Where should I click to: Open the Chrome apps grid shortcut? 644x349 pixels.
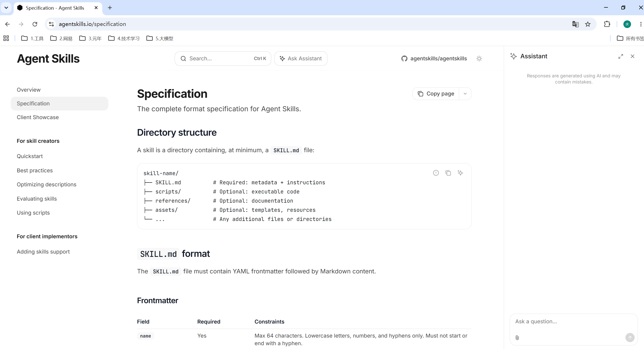coord(6,38)
